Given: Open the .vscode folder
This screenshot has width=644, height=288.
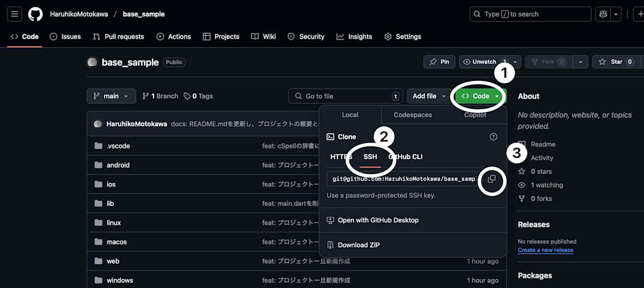Looking at the screenshot, I should [x=118, y=146].
